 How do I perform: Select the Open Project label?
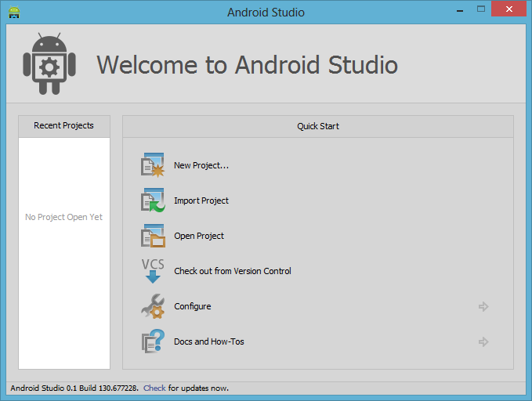click(x=199, y=236)
